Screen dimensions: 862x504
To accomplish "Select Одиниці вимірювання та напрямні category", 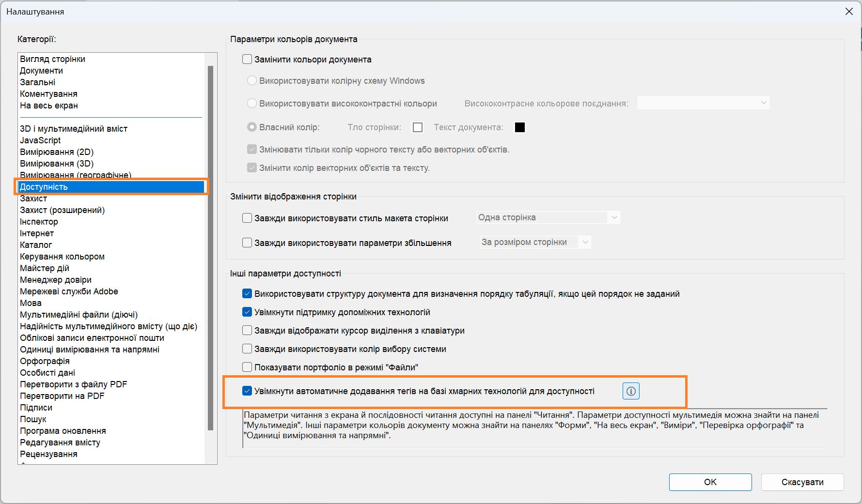I will 111,350.
